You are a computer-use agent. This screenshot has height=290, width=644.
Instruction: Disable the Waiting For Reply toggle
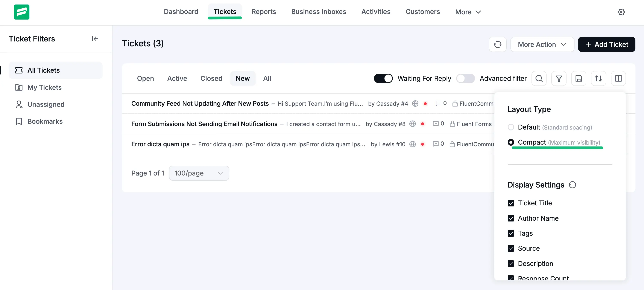click(383, 78)
